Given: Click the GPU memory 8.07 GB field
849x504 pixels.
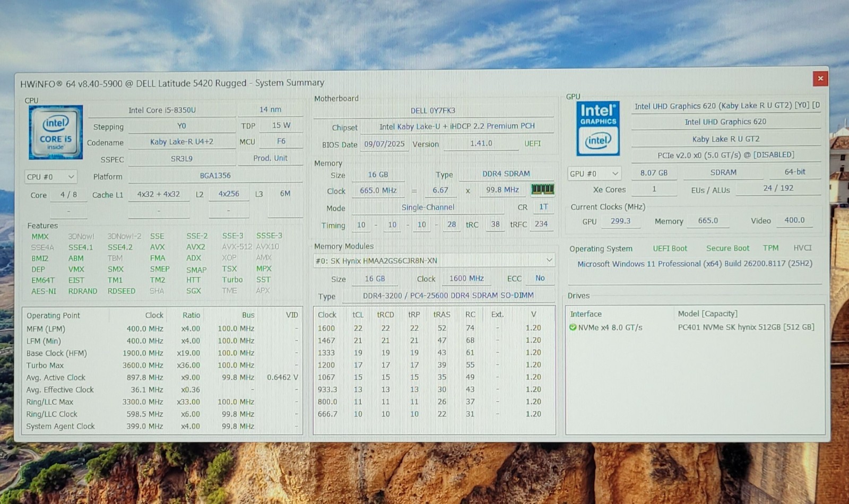Looking at the screenshot, I should pos(654,173).
